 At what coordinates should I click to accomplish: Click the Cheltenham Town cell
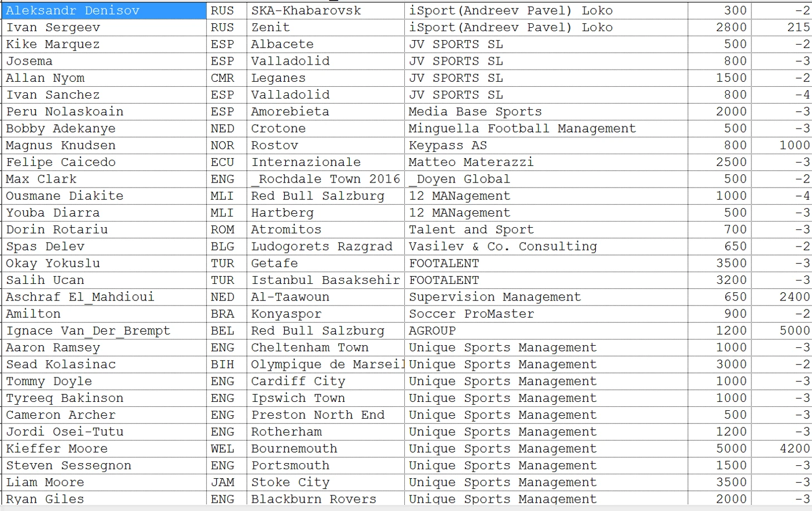pos(325,347)
